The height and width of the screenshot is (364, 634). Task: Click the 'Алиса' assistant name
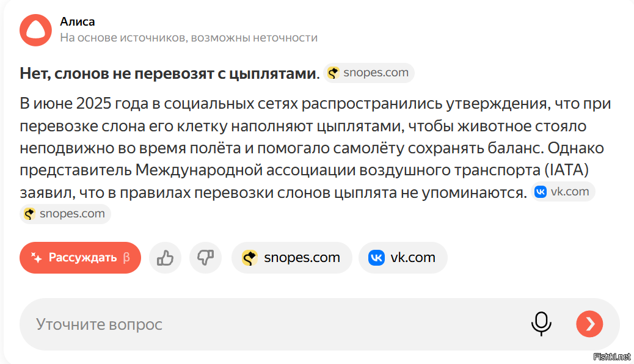point(77,21)
